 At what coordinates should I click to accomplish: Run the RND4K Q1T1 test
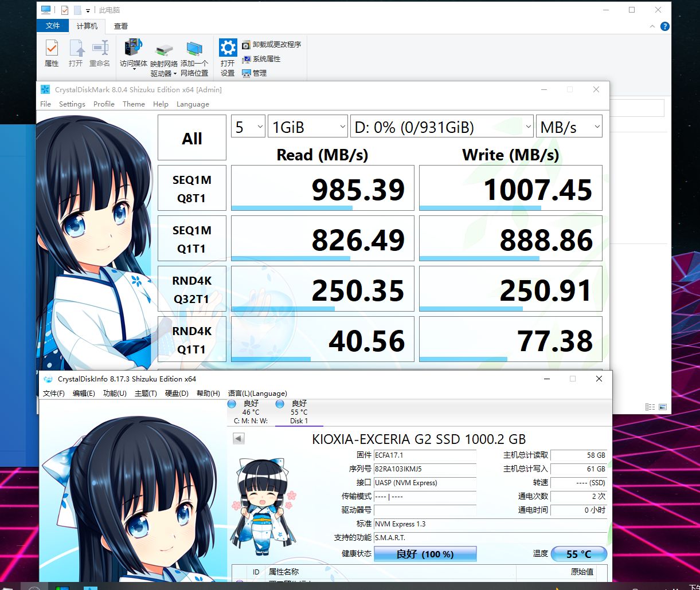tap(192, 340)
